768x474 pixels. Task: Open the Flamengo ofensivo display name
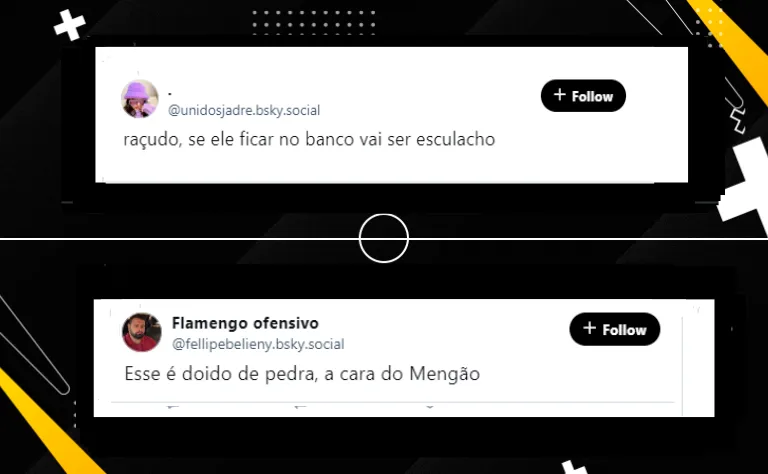click(245, 323)
